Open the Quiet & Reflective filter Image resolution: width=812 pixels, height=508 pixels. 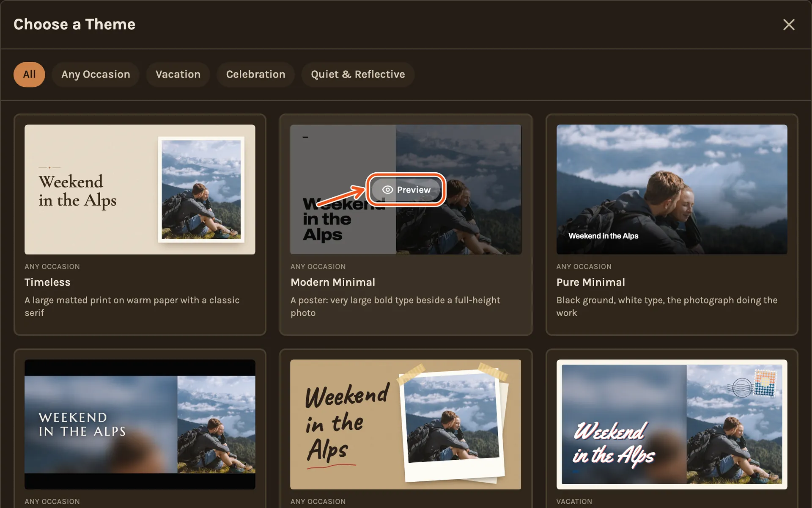coord(358,75)
